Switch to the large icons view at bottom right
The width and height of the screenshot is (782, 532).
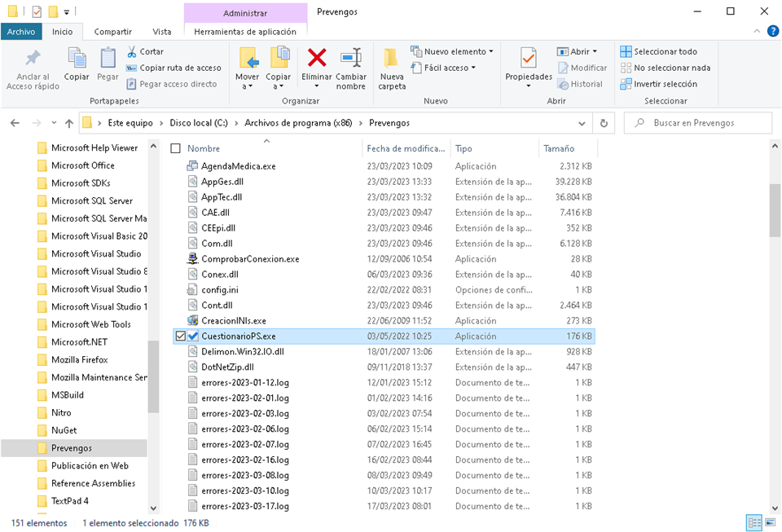tap(770, 523)
